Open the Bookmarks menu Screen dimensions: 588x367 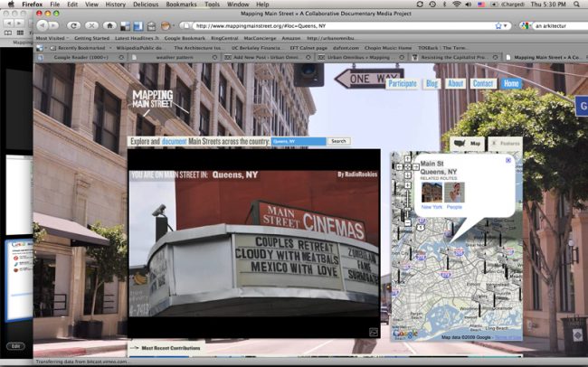pos(181,5)
